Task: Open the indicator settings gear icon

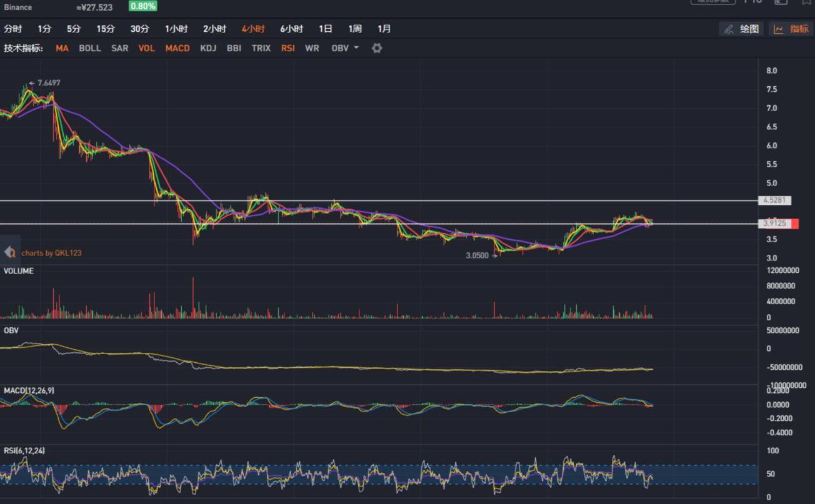Action: tap(376, 48)
